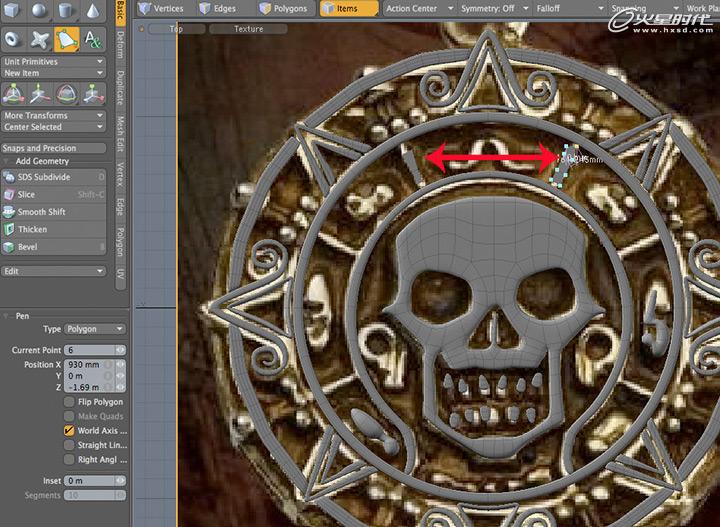Image resolution: width=720 pixels, height=527 pixels.
Task: Toggle the Make Quads checkbox
Action: [69, 416]
